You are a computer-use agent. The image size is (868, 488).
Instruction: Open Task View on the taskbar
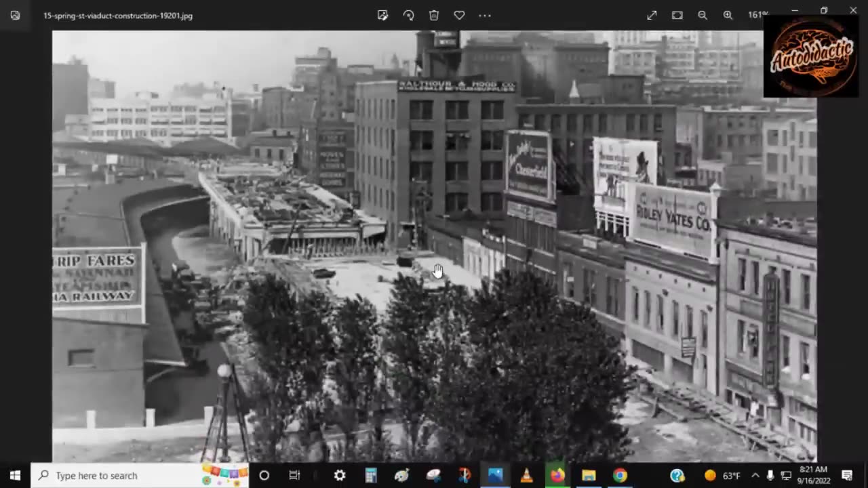pos(295,475)
